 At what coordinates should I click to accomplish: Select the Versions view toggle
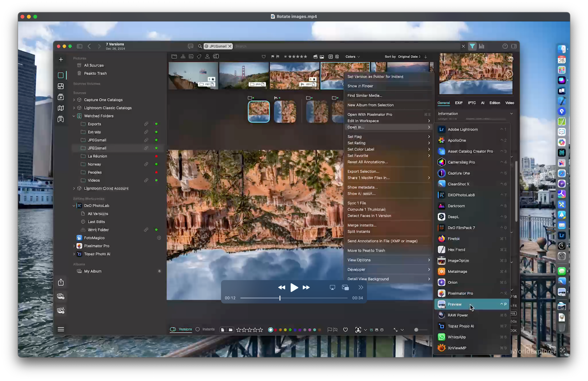pyautogui.click(x=181, y=329)
